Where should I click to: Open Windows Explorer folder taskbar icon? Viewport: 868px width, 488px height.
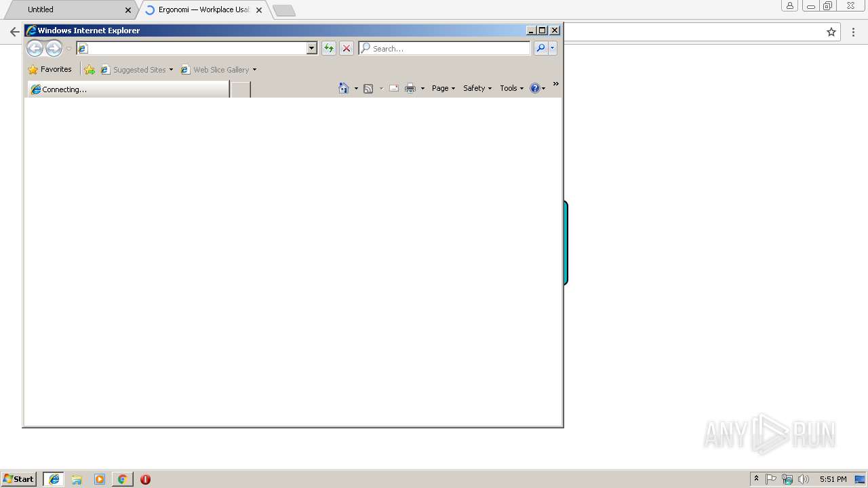(77, 479)
